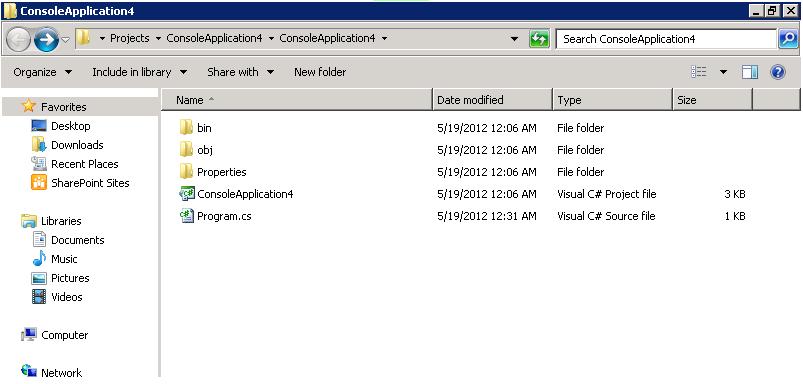The width and height of the screenshot is (803, 384).
Task: Click the Program.cs file name
Action: point(224,216)
